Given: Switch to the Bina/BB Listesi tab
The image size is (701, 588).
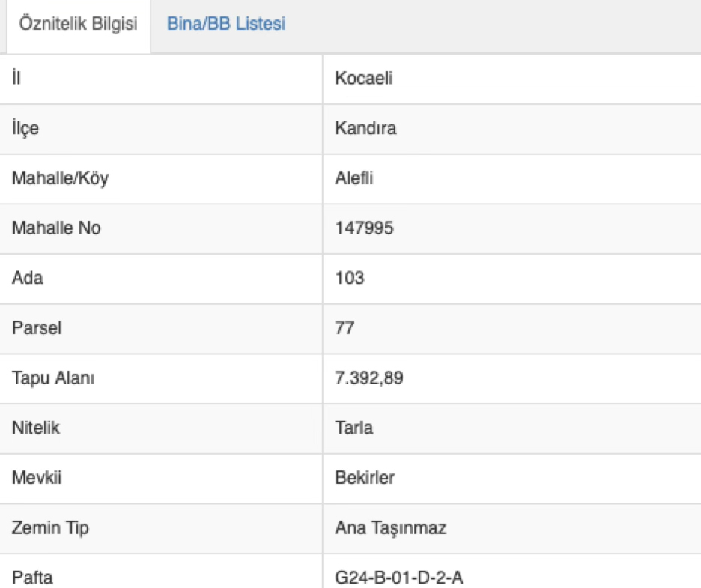Looking at the screenshot, I should (x=226, y=24).
